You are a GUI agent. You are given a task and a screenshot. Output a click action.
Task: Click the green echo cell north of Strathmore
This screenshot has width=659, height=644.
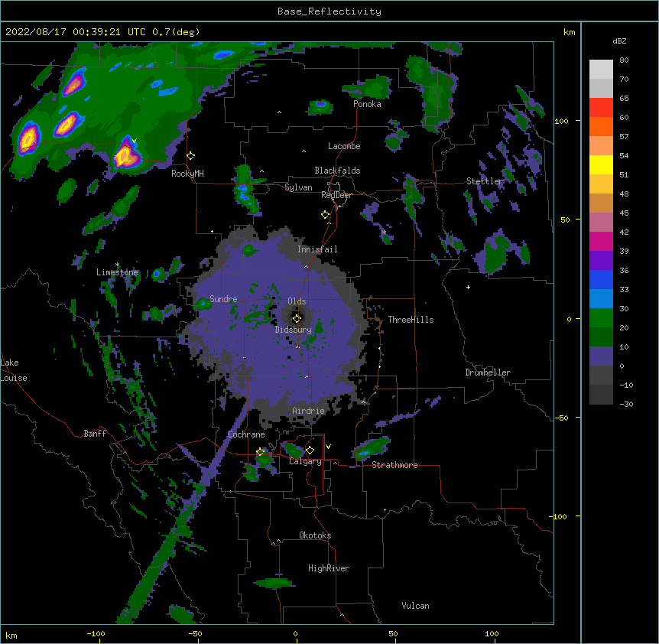coord(371,448)
